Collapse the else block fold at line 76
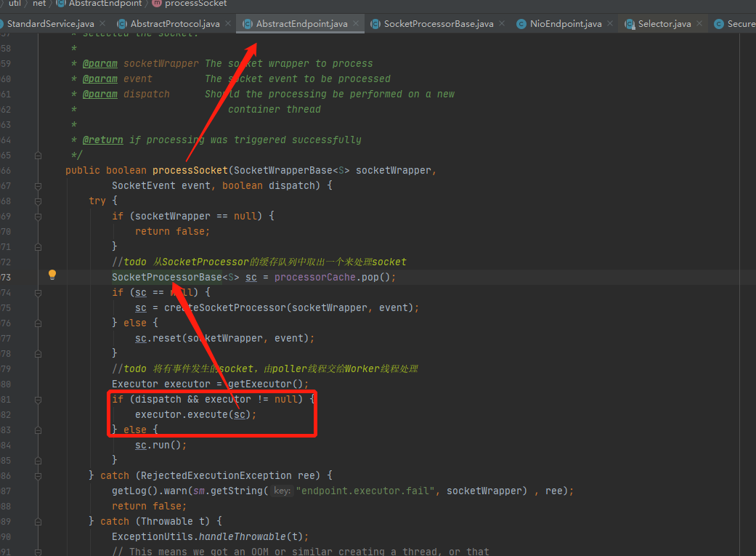Screen dimensions: 756x556 [x=38, y=323]
